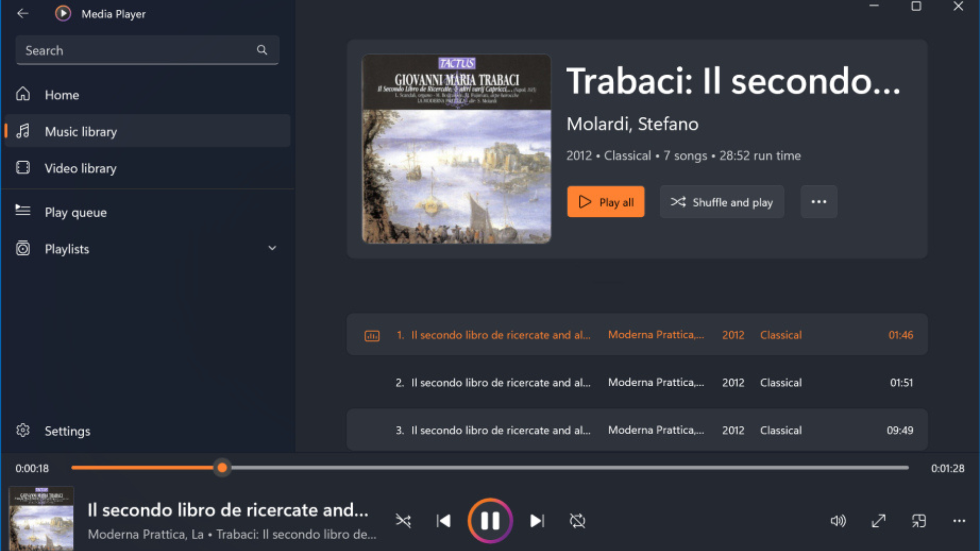
Task: Open the volume control
Action: tap(838, 521)
